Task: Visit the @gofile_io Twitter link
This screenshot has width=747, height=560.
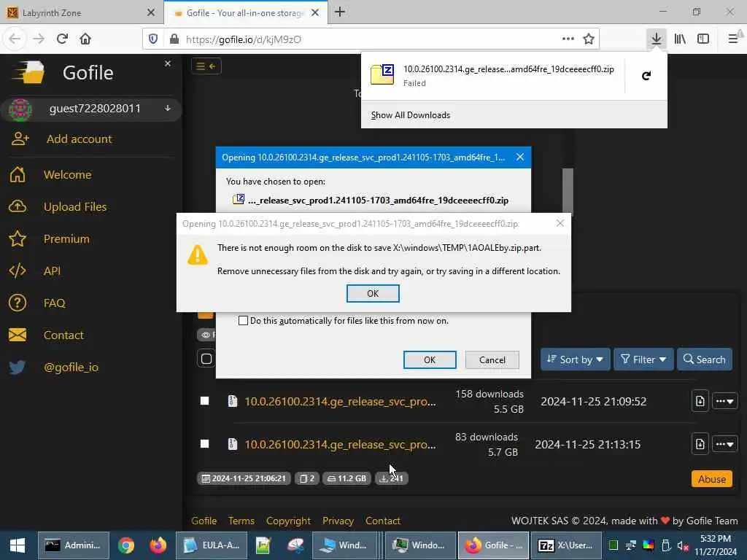Action: point(71,367)
